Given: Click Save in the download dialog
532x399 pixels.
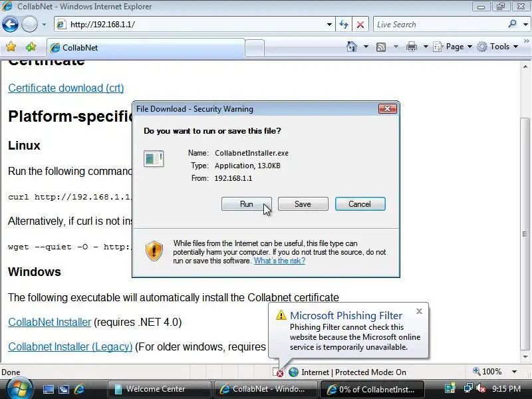Looking at the screenshot, I should (303, 204).
